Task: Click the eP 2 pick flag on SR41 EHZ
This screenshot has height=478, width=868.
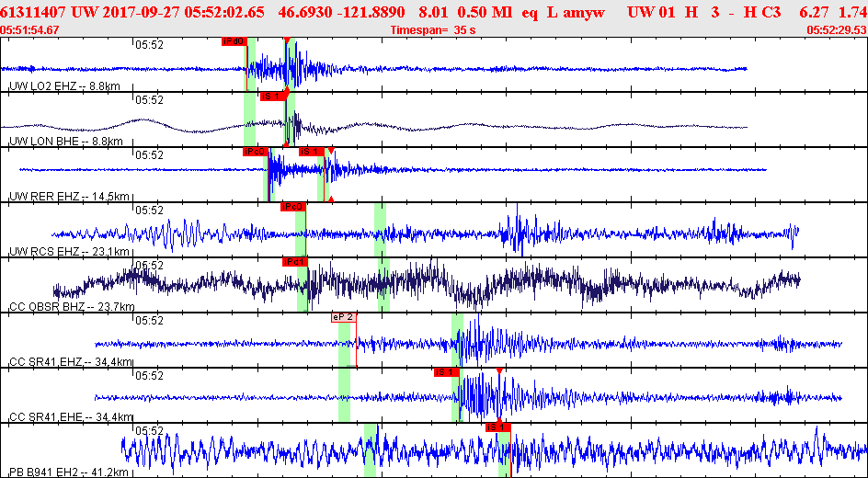Action: (x=343, y=317)
